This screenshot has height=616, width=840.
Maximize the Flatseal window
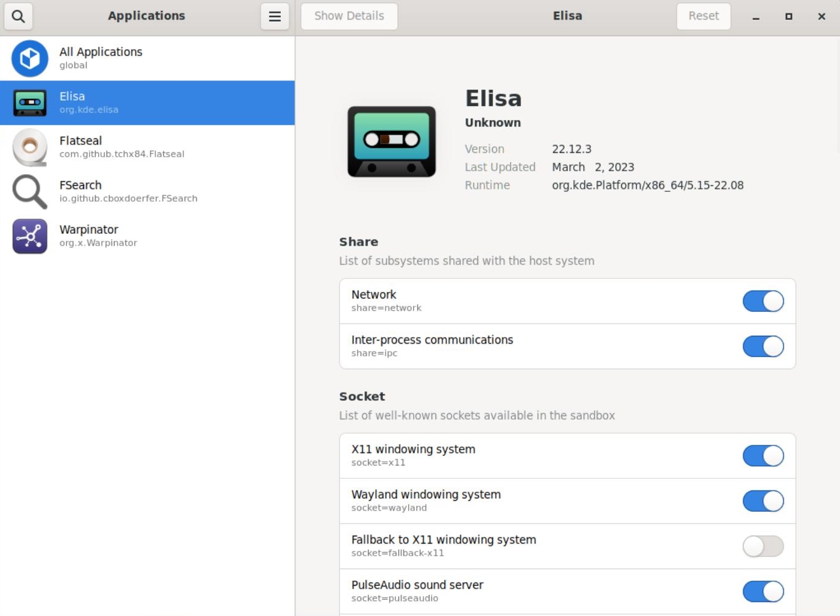click(789, 16)
